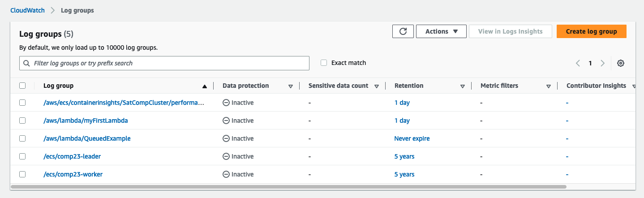
Task: Enable the Exact match checkbox
Action: 324,63
